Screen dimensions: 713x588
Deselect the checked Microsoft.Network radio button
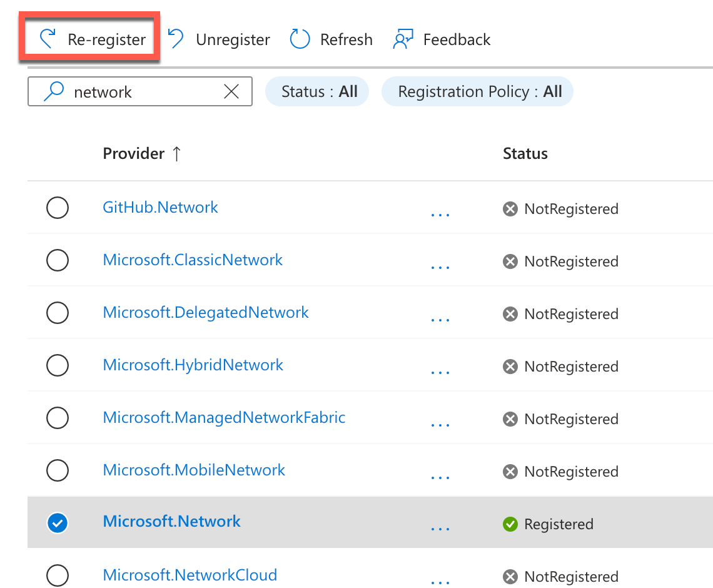[58, 522]
